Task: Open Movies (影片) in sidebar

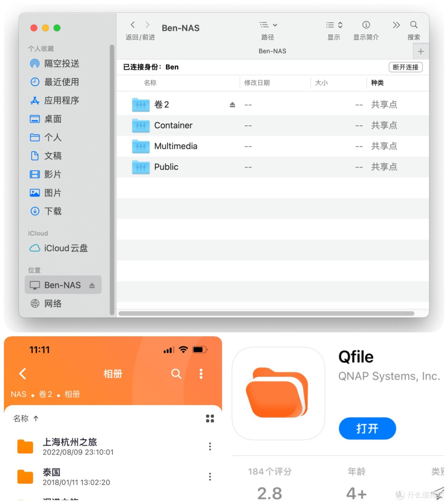Action: tap(46, 174)
